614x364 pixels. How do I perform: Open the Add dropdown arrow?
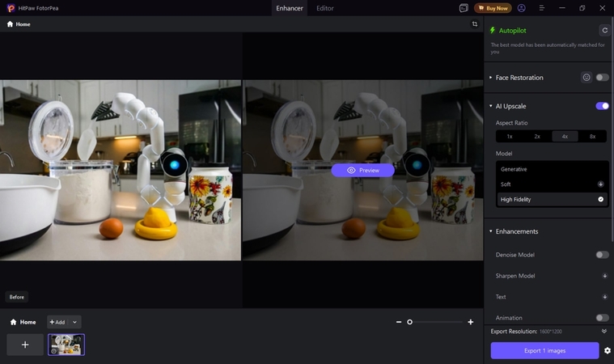click(74, 322)
